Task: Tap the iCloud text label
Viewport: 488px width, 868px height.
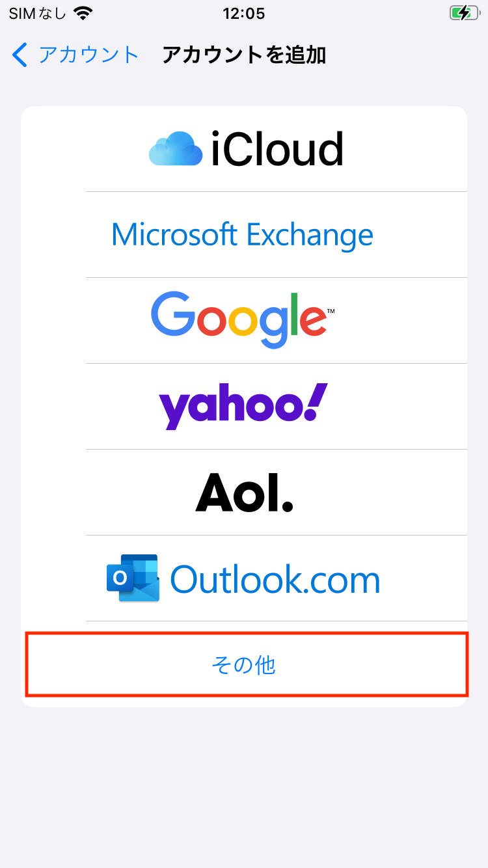Action: (277, 148)
